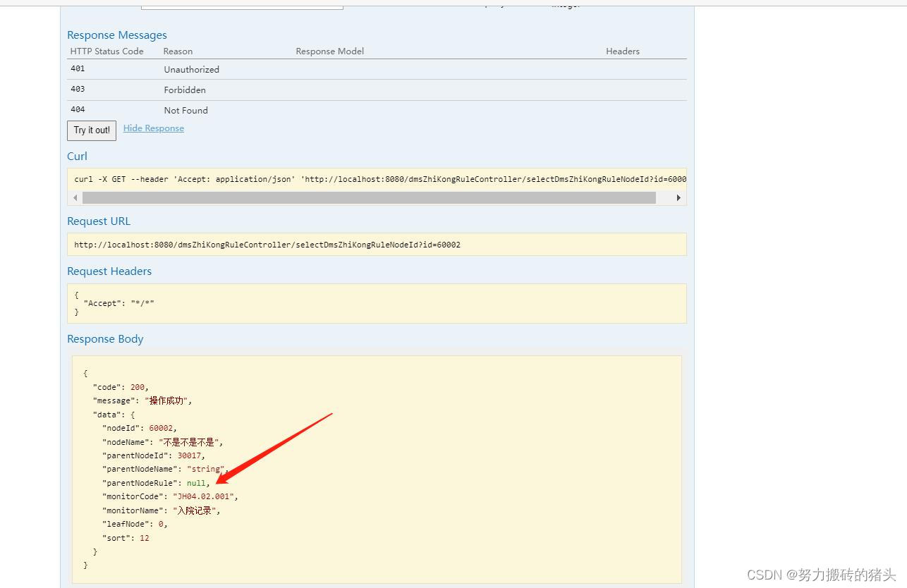Click the 404 status code cell

pos(78,109)
